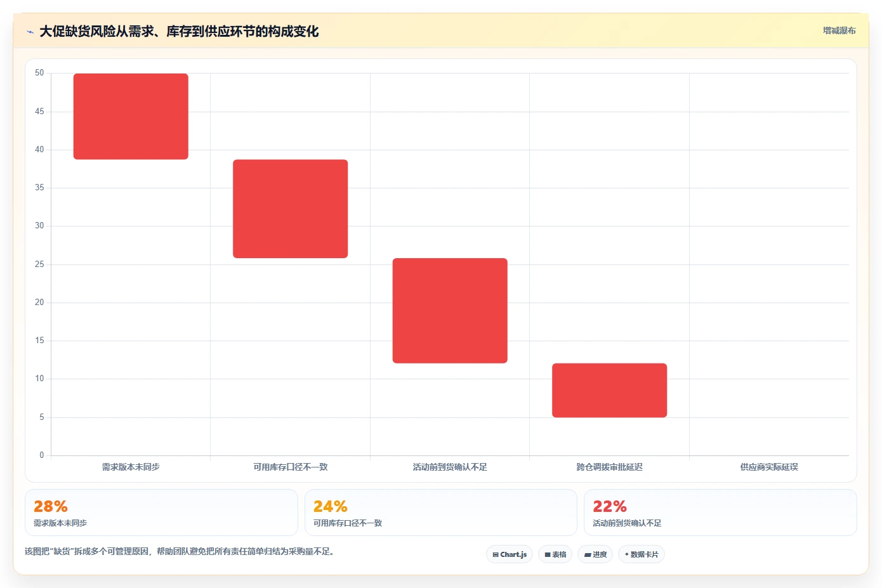The image size is (882, 588).
Task: Click the Chart.js chip
Action: pyautogui.click(x=510, y=554)
